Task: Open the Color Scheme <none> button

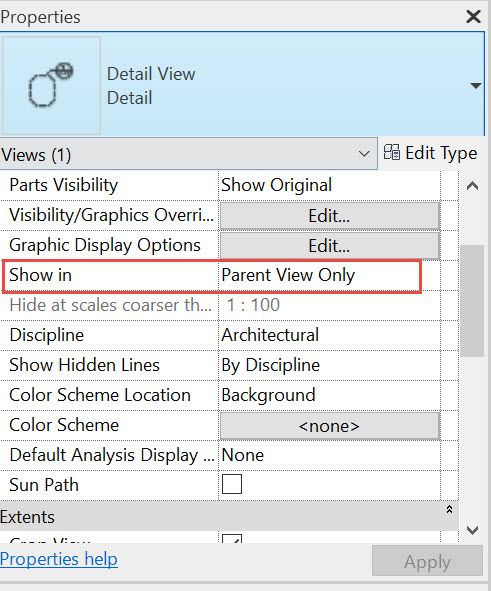Action: coord(330,426)
